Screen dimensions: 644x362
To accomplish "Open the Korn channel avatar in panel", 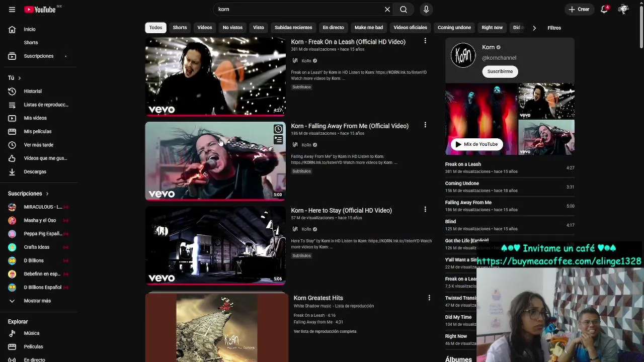I will (x=463, y=55).
